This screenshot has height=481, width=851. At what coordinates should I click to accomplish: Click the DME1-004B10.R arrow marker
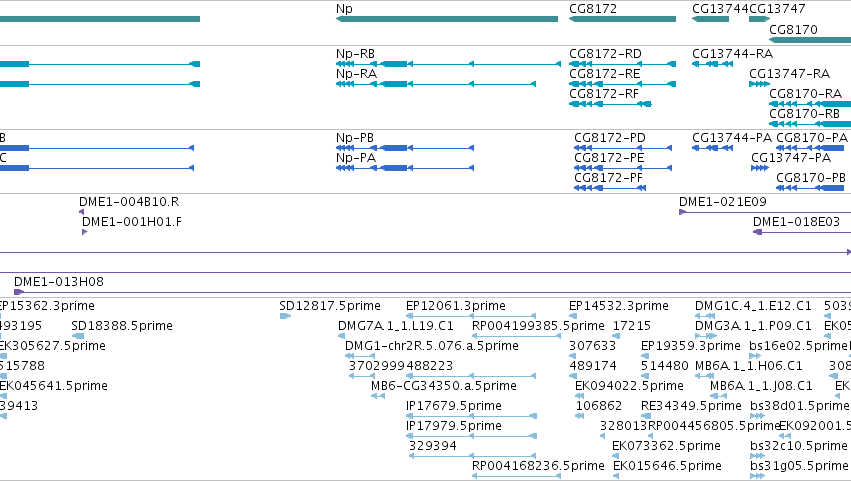(x=81, y=212)
